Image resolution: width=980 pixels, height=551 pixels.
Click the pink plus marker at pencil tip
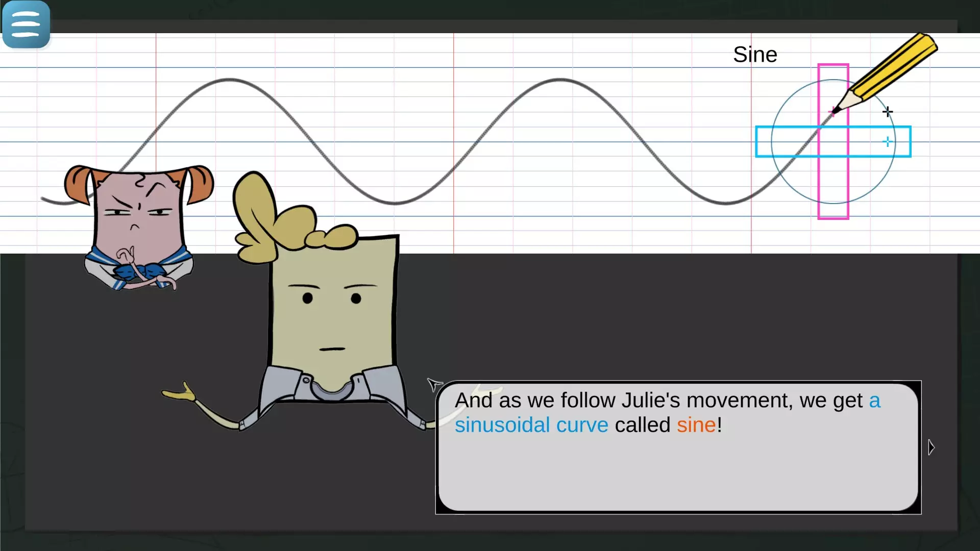point(832,111)
